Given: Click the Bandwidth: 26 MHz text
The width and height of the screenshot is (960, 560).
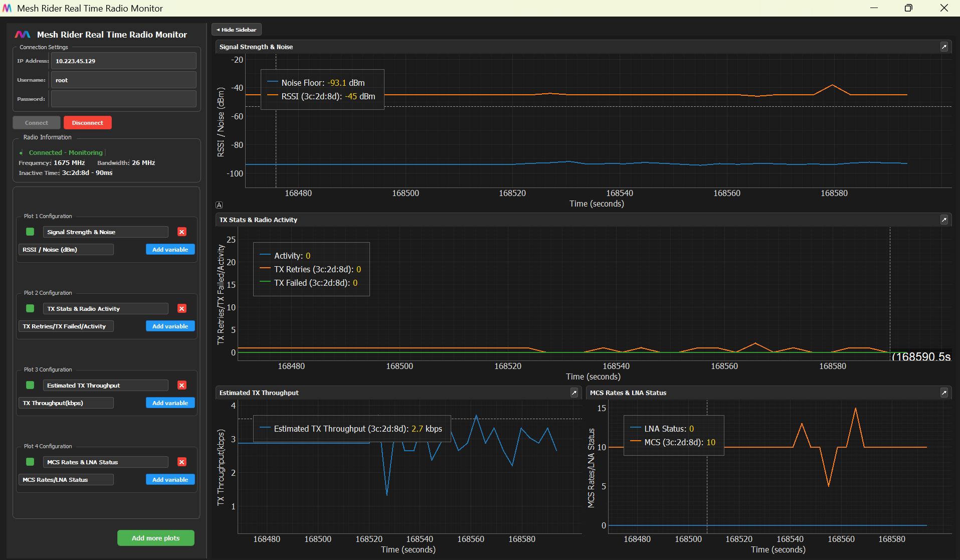Looking at the screenshot, I should click(x=126, y=163).
